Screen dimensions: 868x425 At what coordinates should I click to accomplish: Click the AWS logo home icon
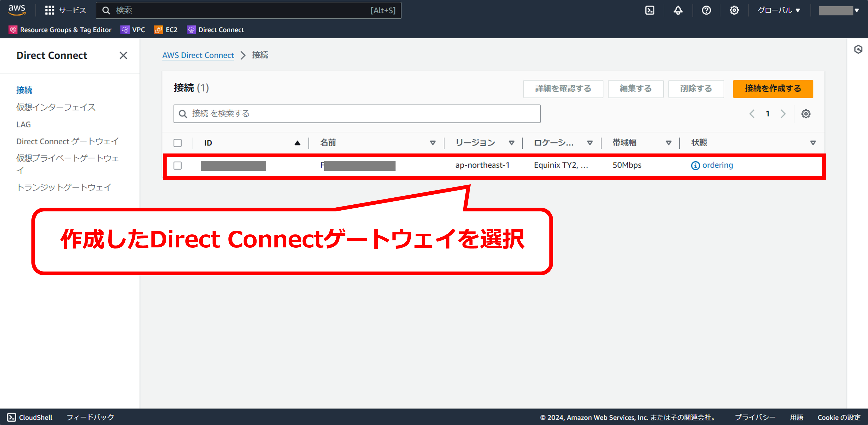[17, 10]
